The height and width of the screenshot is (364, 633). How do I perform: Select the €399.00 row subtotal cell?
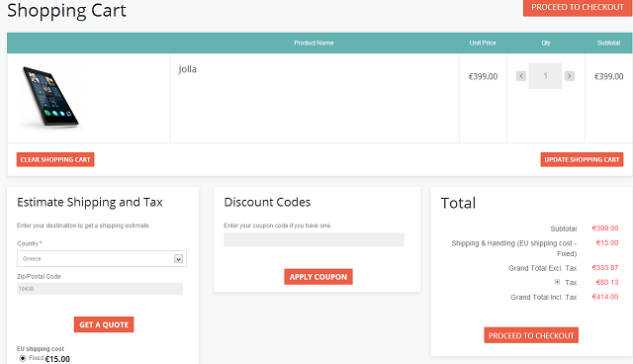(609, 76)
